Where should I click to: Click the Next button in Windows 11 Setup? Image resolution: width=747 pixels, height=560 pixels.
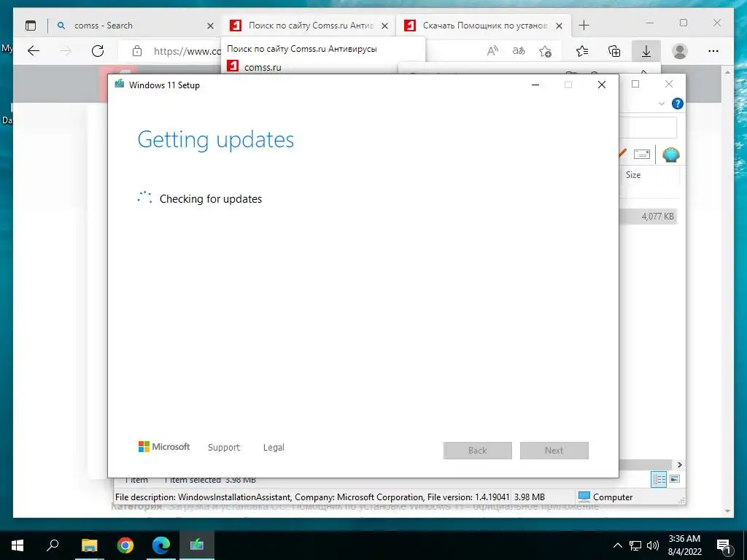[x=554, y=451]
